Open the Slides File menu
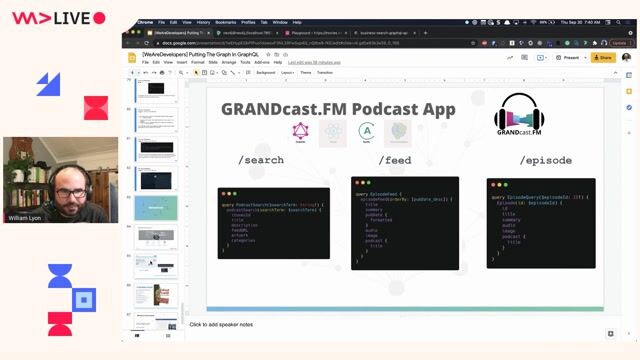Viewport: 640px width, 360px height. 145,62
